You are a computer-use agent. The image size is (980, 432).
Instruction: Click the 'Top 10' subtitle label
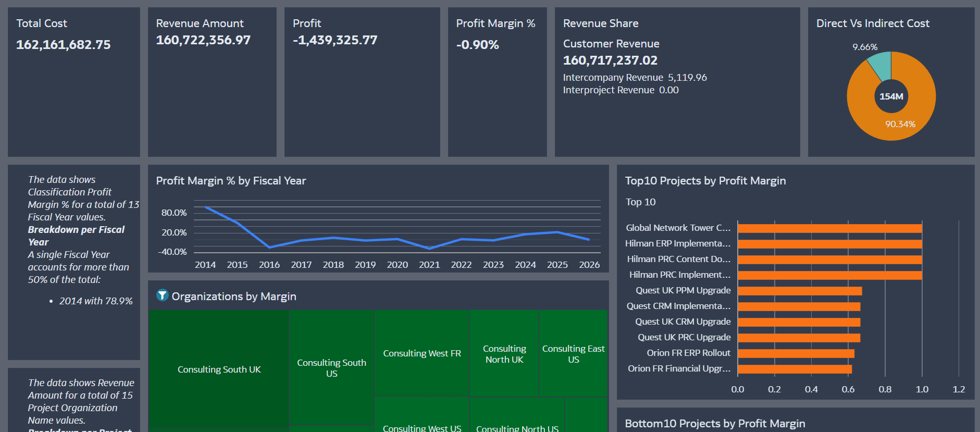[x=641, y=202]
